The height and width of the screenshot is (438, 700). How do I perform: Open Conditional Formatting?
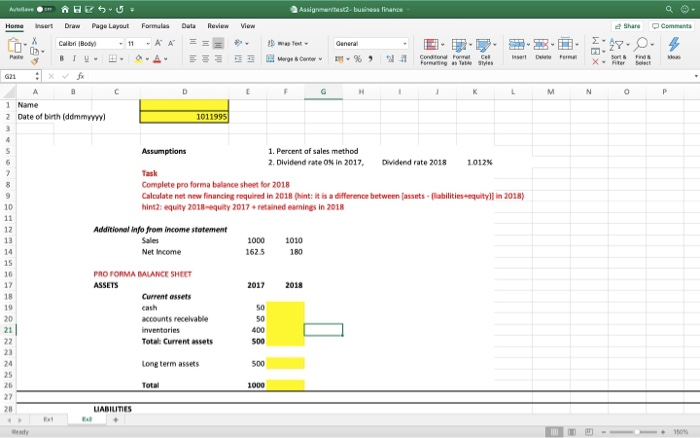pyautogui.click(x=433, y=52)
